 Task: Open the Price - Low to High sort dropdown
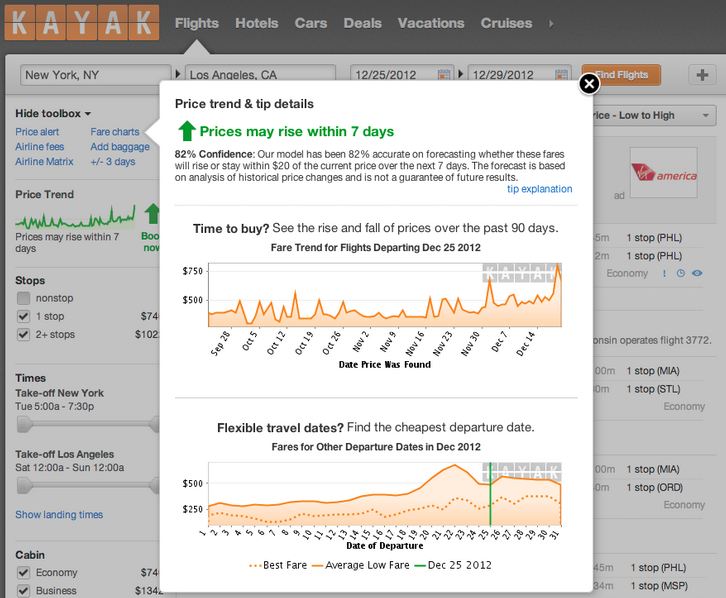(650, 116)
